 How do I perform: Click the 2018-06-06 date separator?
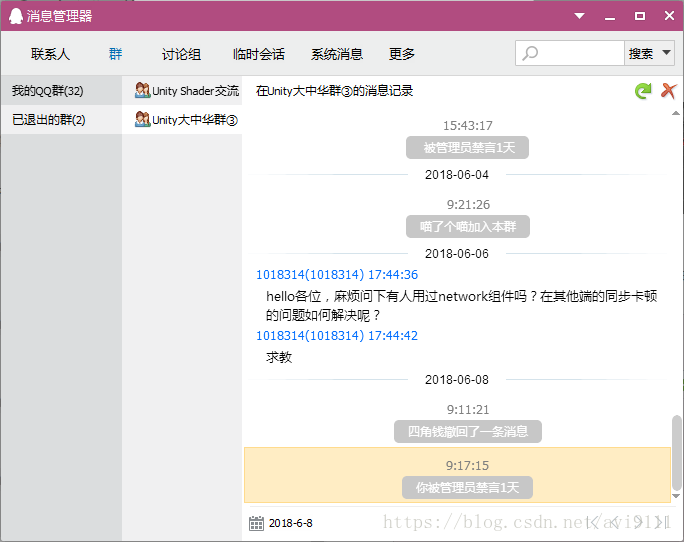pyautogui.click(x=457, y=254)
